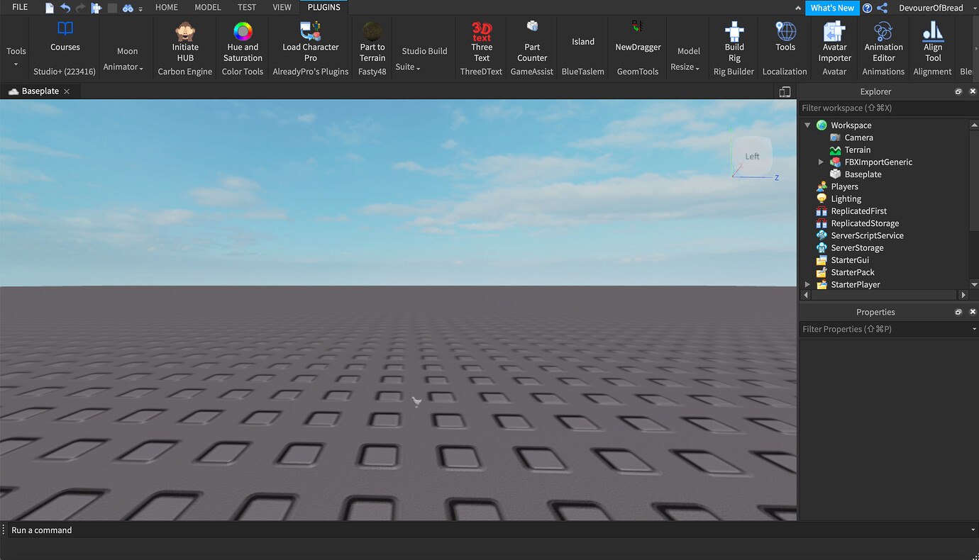Launch Load Character Pro plugin
Viewport: 979px width, 560px height.
click(310, 43)
